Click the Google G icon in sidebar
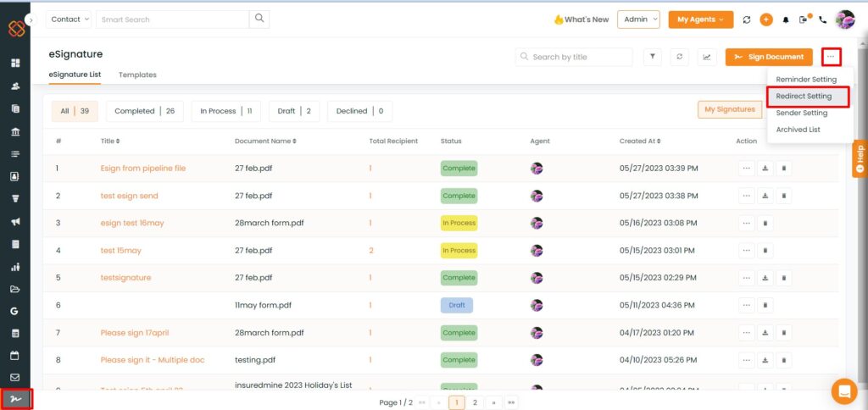Image resolution: width=868 pixels, height=410 pixels. 14,311
